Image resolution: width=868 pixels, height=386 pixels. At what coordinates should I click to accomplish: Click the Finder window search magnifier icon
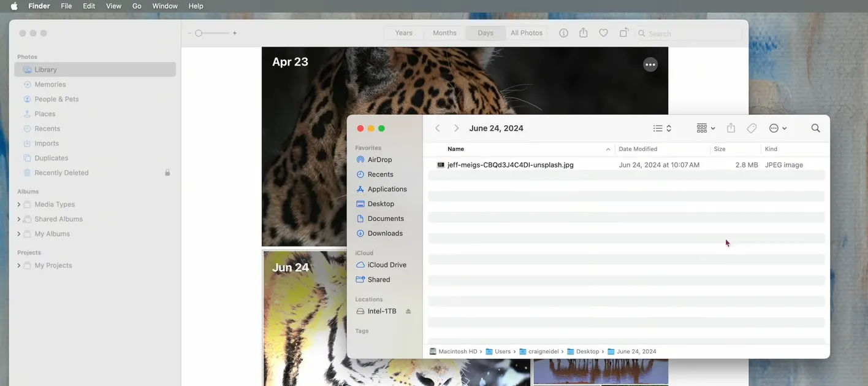pyautogui.click(x=815, y=128)
